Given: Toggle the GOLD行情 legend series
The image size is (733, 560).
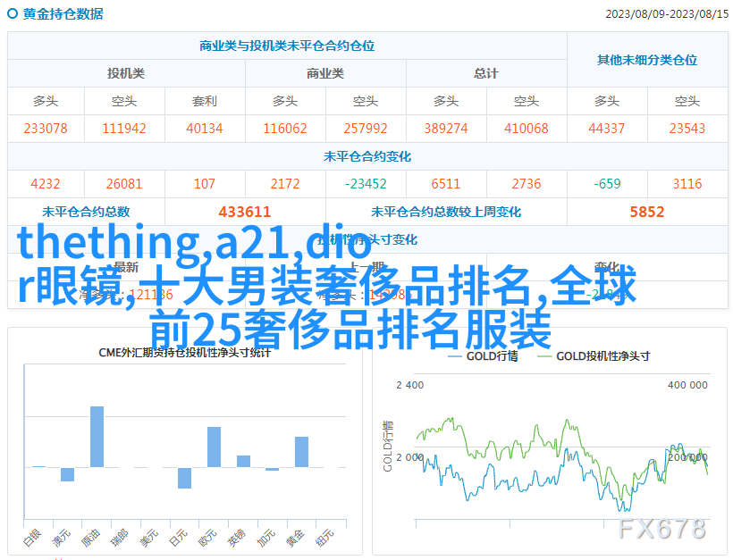Looking at the screenshot, I should [483, 356].
